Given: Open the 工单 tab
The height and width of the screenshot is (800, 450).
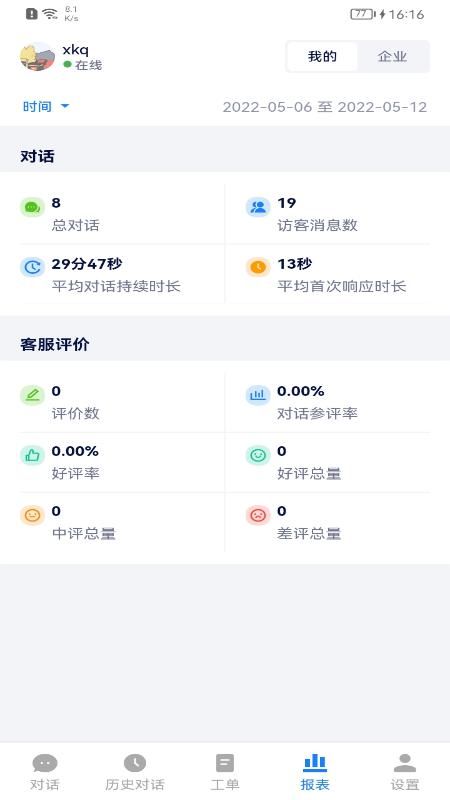Looking at the screenshot, I should tap(225, 771).
